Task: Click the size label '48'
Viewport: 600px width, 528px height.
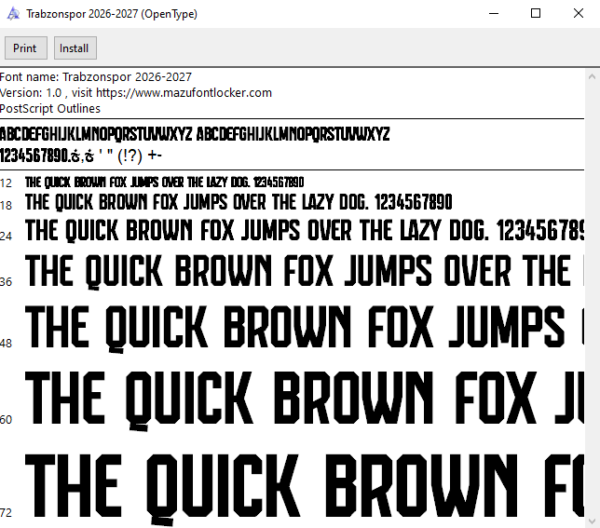Action: point(6,343)
